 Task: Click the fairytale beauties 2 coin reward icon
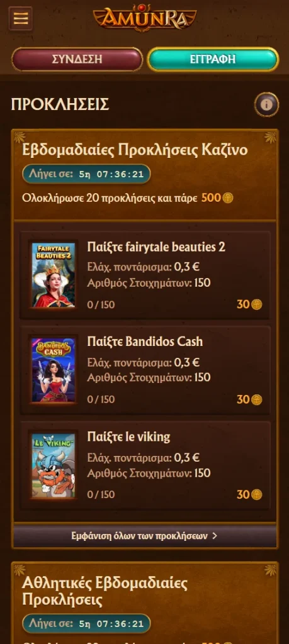pyautogui.click(x=256, y=305)
